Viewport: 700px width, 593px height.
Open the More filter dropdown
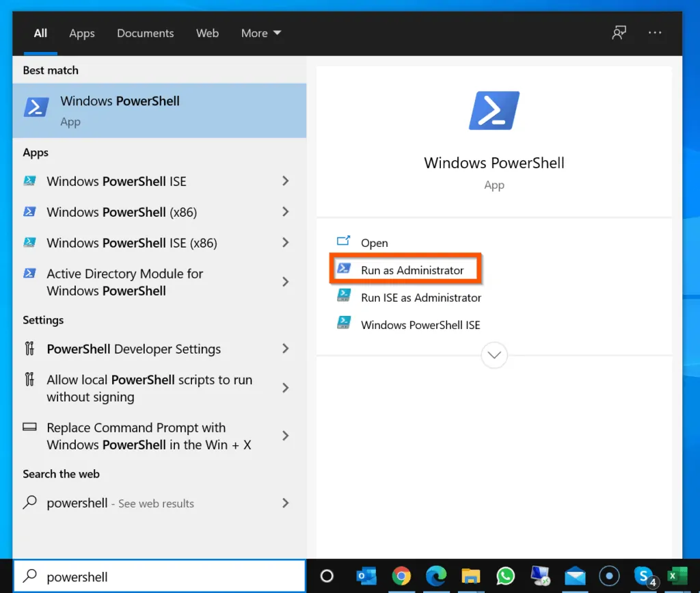point(260,33)
